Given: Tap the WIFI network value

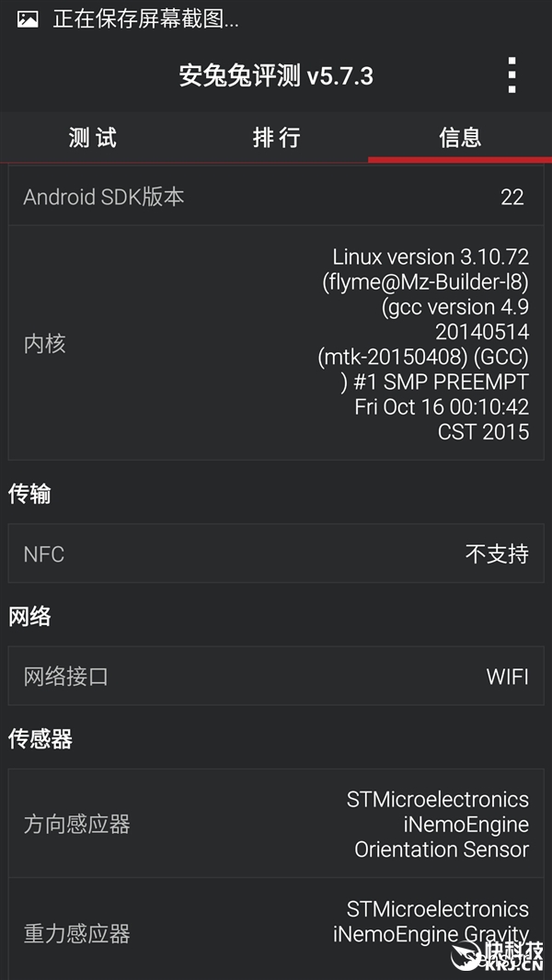Looking at the screenshot, I should [x=508, y=677].
